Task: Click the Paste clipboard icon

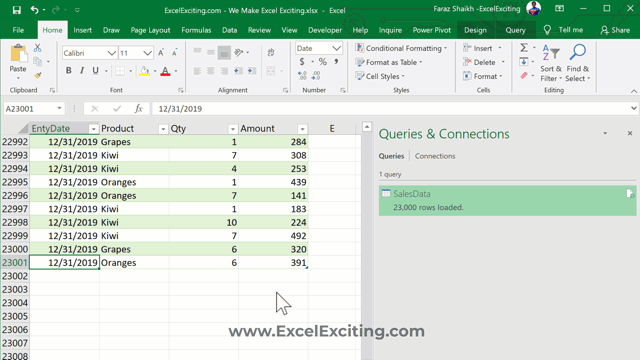Action: tap(18, 54)
